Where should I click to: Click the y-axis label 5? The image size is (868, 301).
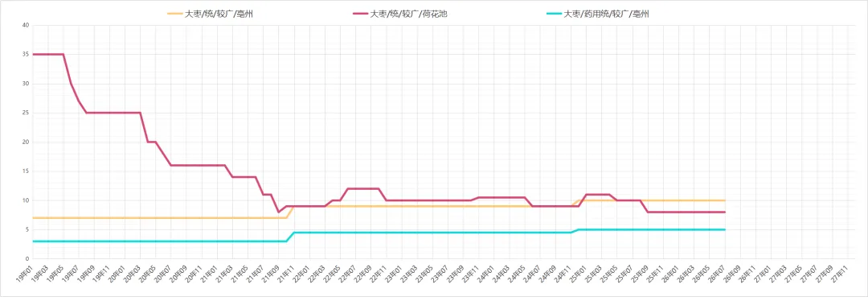[x=27, y=229]
